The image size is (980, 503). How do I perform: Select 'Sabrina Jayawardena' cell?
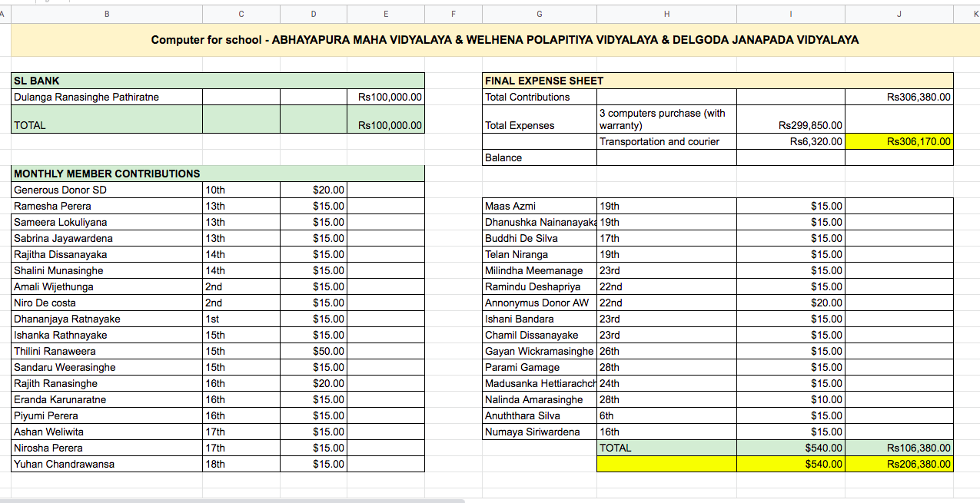(107, 238)
